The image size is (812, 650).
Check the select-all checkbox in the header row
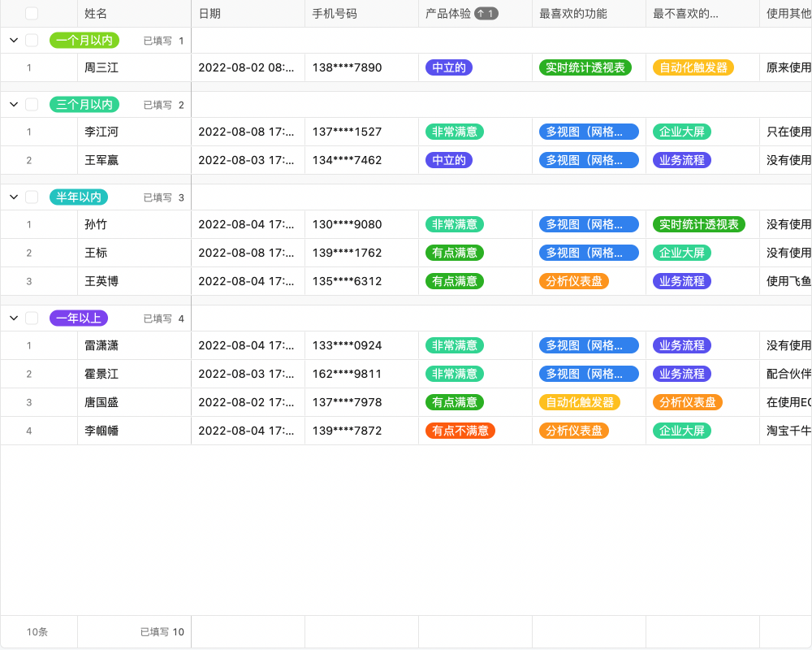point(31,12)
